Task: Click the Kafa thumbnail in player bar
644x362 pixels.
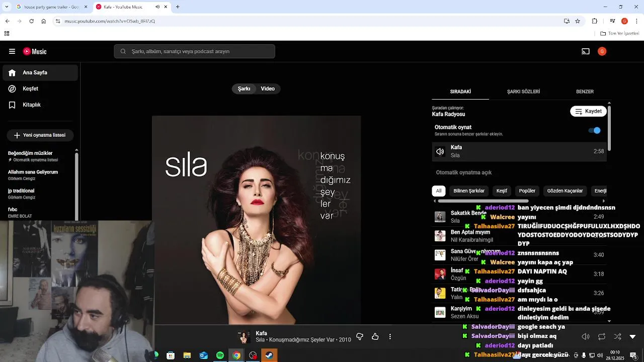Action: tap(244, 337)
